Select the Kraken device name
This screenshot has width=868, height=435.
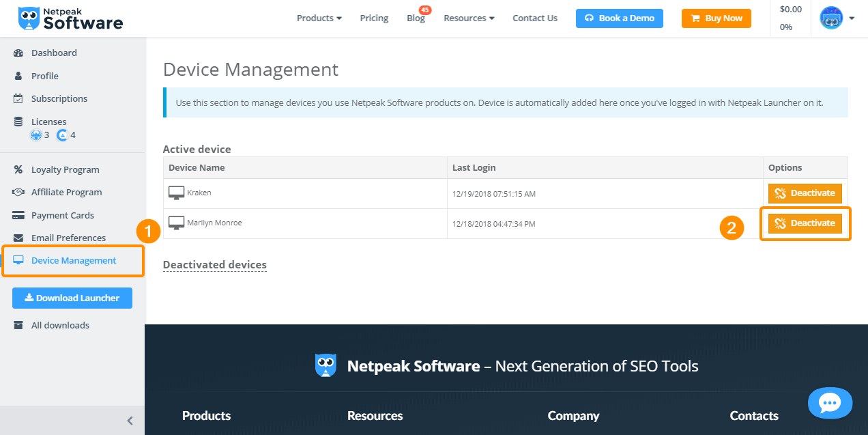199,193
